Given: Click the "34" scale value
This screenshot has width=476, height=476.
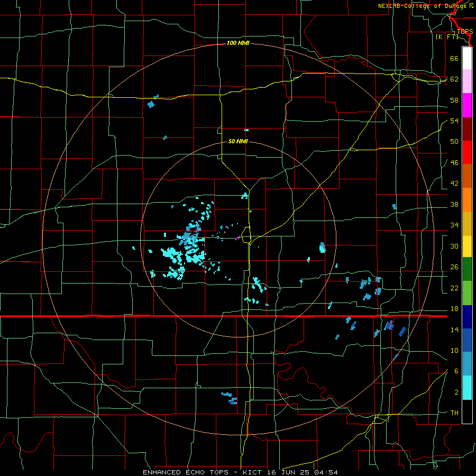Looking at the screenshot, I should pyautogui.click(x=454, y=225).
